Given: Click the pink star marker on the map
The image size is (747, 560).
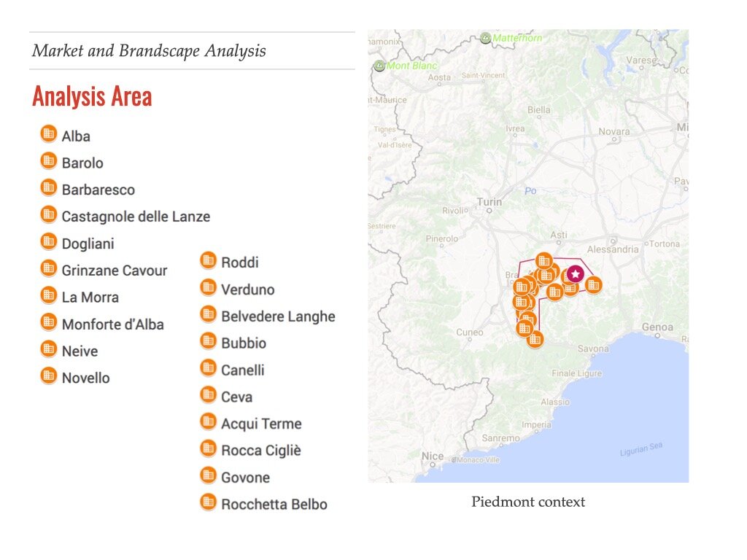Looking at the screenshot, I should pos(576,274).
